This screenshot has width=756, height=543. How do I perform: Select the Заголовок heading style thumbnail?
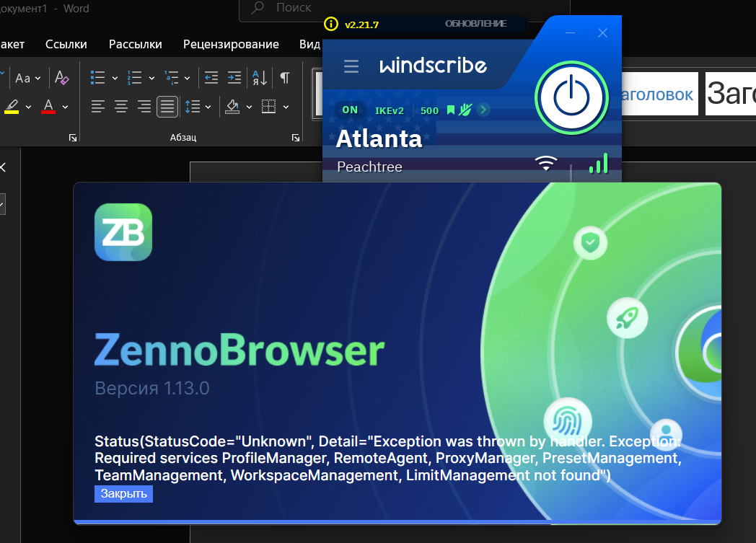659,94
